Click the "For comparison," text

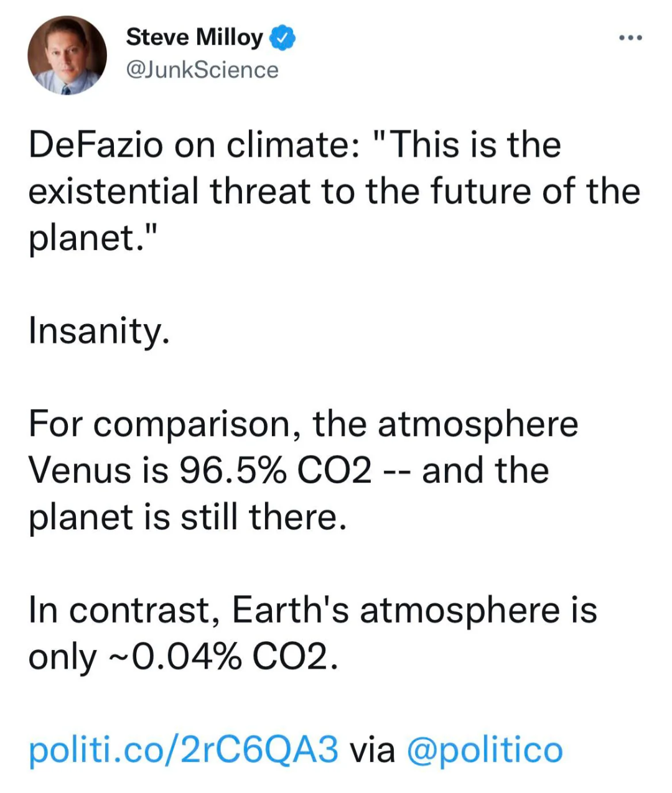tap(165, 424)
